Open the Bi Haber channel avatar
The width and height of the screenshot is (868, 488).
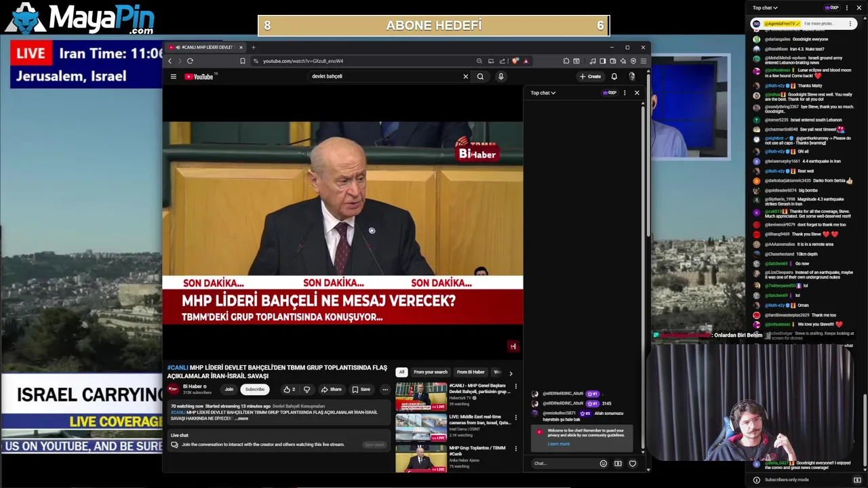tap(173, 389)
